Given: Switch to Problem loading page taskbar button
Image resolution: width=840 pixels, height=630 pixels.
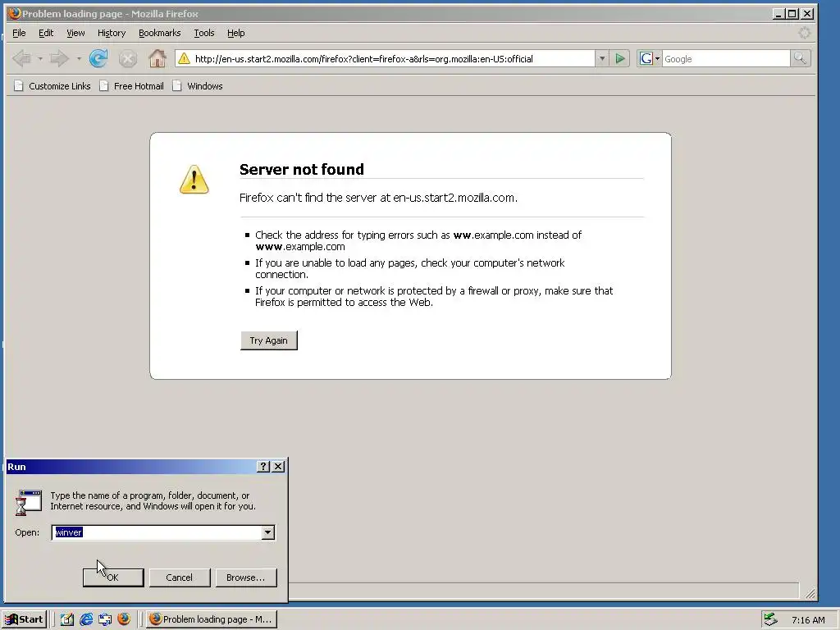Looking at the screenshot, I should click(x=211, y=619).
